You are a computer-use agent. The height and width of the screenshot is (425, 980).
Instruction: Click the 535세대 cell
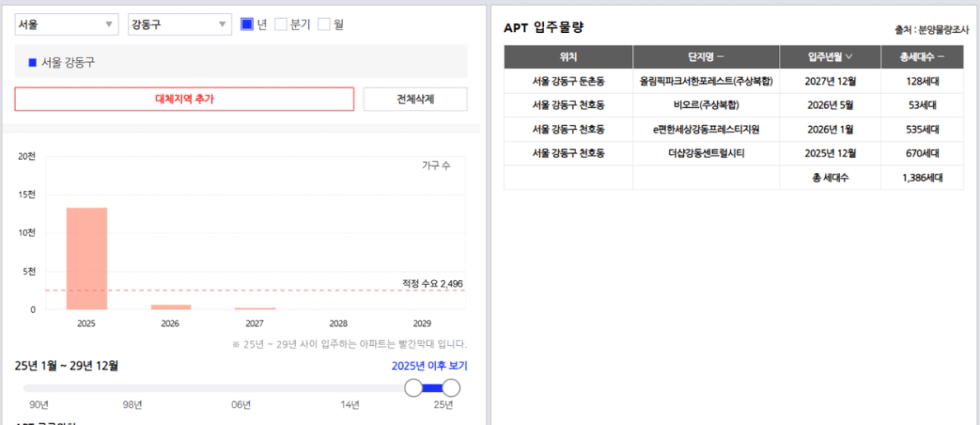922,129
